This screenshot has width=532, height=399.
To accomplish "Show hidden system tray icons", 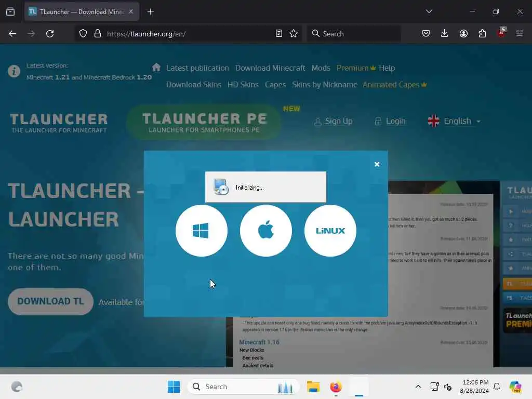I will click(418, 387).
